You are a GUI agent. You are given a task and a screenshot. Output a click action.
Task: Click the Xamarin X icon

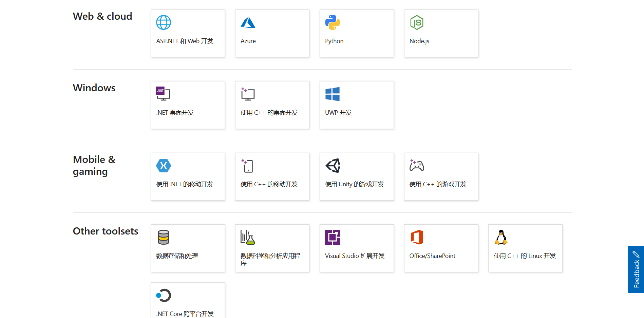[x=164, y=166]
